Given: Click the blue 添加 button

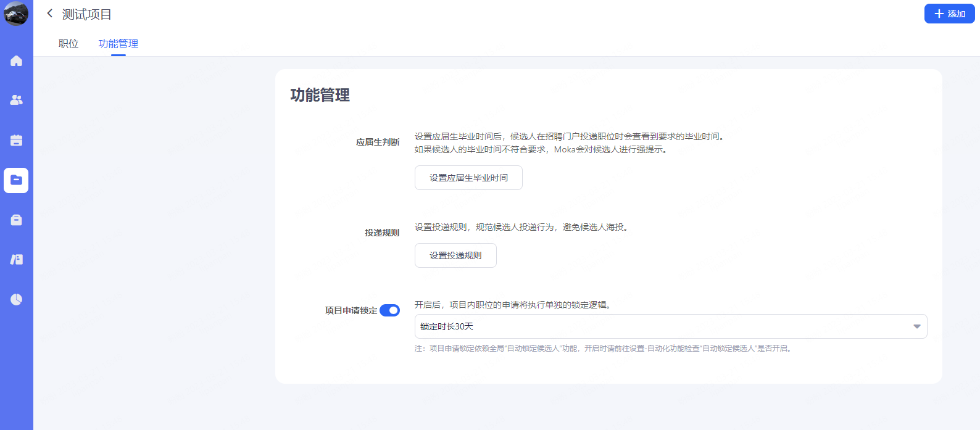Looking at the screenshot, I should (949, 14).
